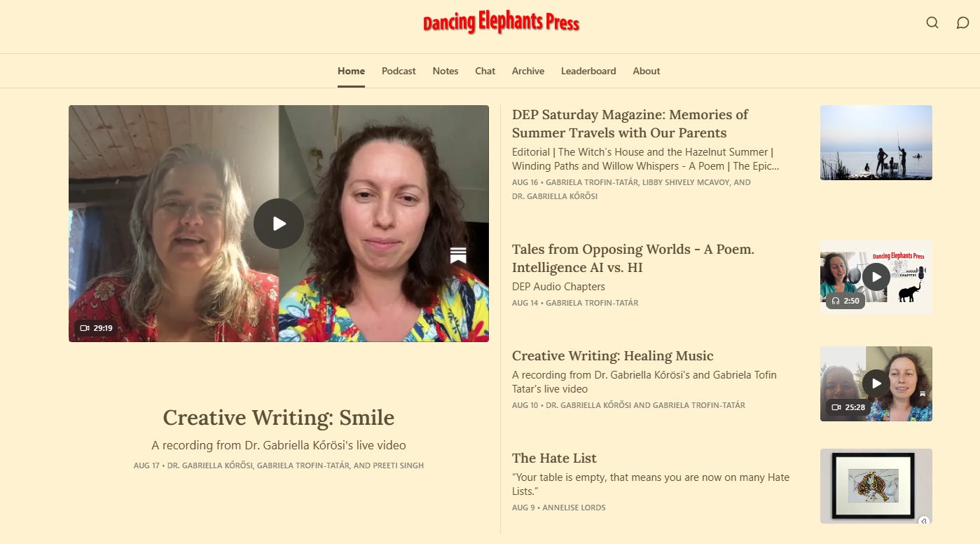
Task: Open the search magnifier icon
Action: click(932, 22)
